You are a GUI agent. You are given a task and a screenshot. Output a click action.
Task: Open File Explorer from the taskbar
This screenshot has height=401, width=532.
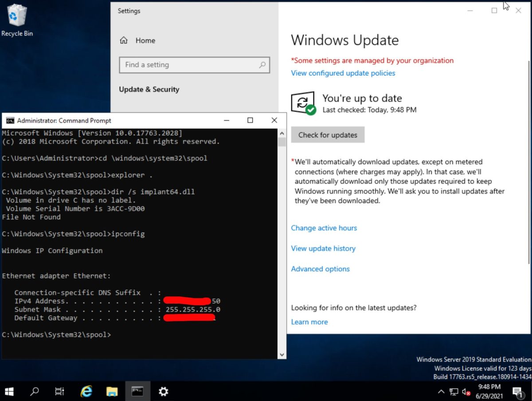(x=111, y=391)
